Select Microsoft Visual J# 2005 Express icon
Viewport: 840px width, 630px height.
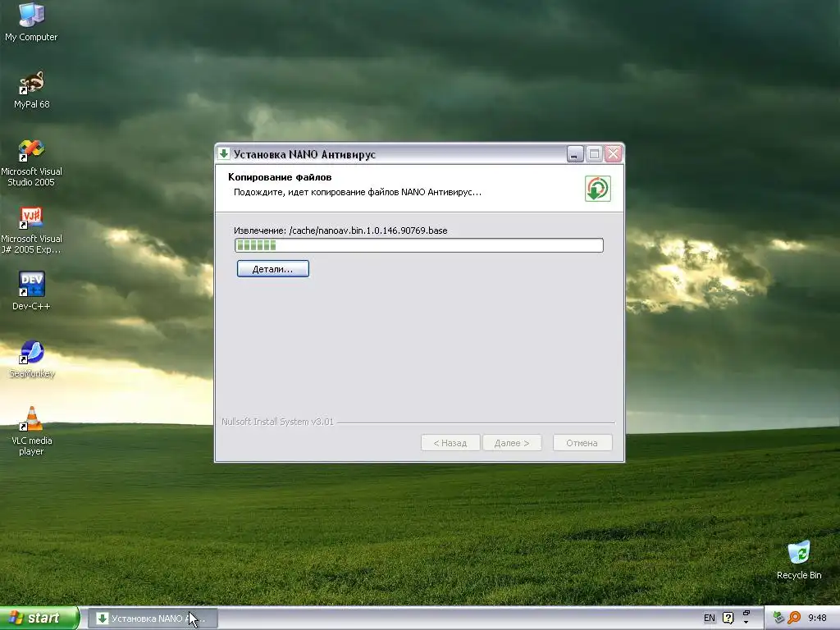pos(31,231)
